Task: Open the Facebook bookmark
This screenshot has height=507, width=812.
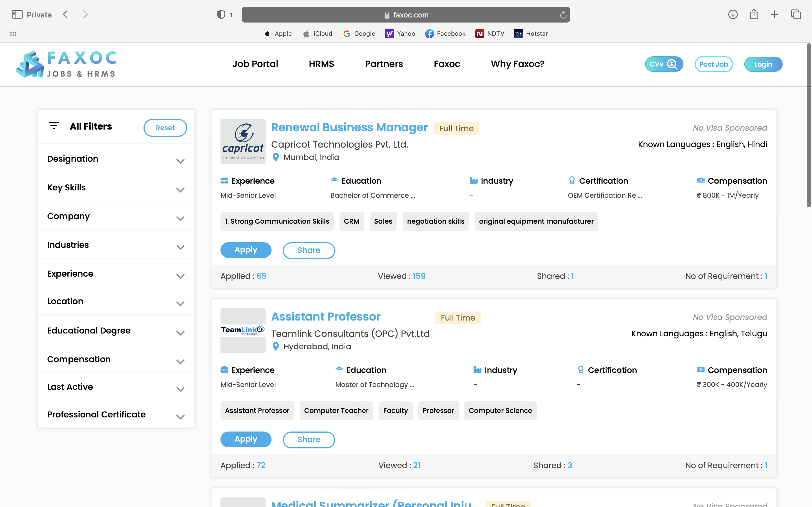Action: pos(445,34)
